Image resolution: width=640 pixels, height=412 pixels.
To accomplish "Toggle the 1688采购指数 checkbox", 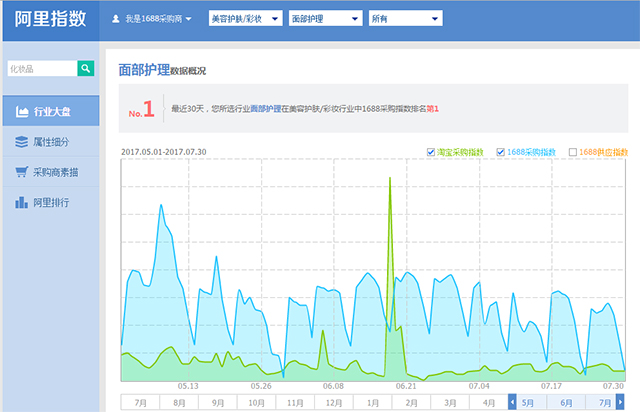I will (500, 152).
